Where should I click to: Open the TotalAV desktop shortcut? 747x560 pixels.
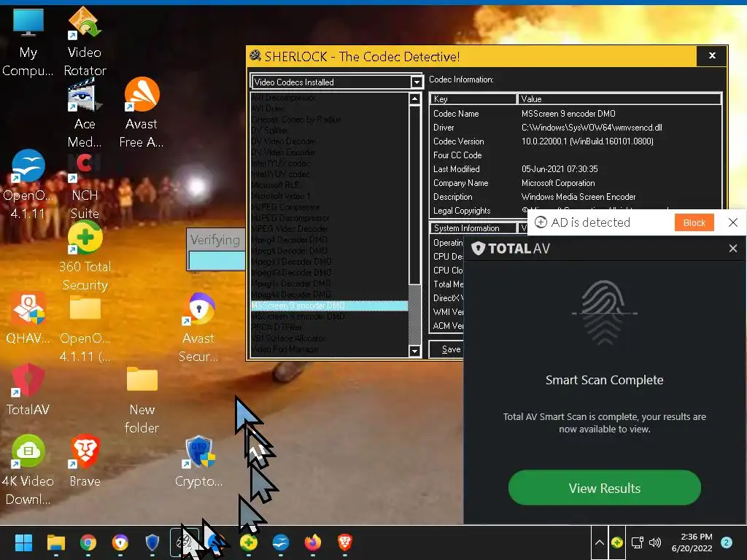[x=28, y=389]
